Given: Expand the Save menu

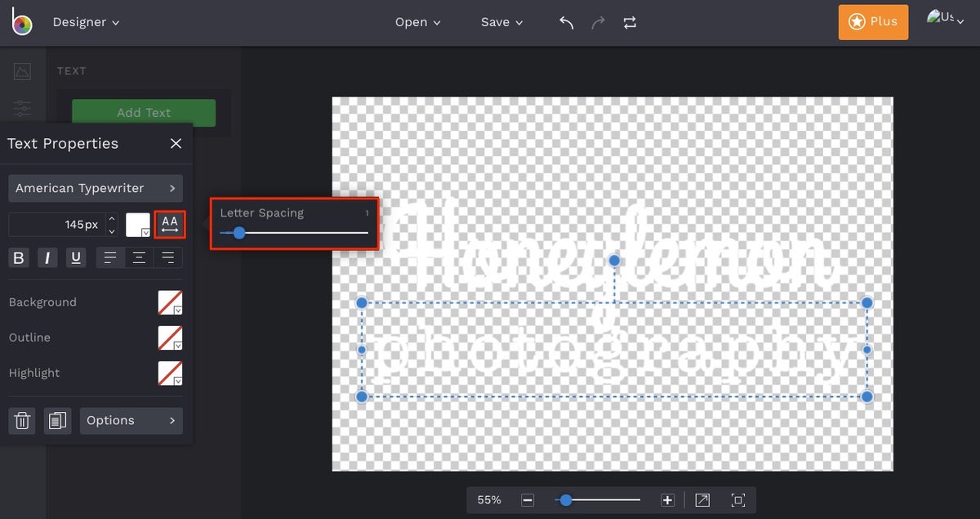Looking at the screenshot, I should (501, 22).
